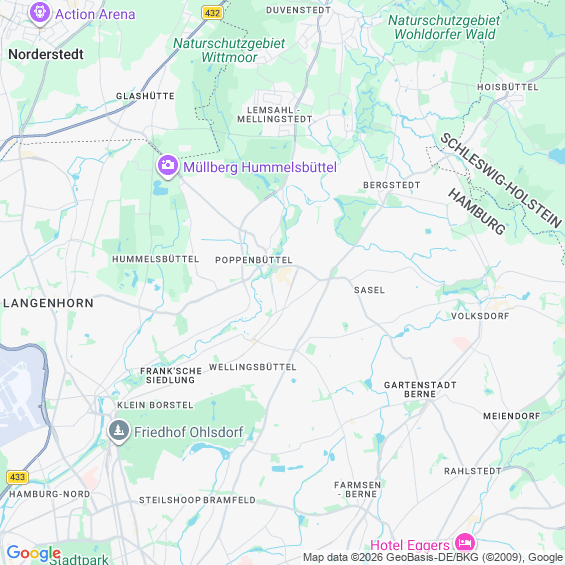The image size is (565, 565).
Task: Click the Friedhof Ohlsdorf cemetery pin icon
Action: (119, 431)
